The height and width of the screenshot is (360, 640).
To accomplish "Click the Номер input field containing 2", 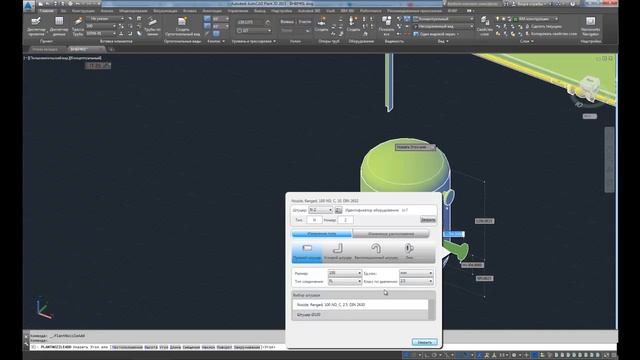I will (x=345, y=220).
